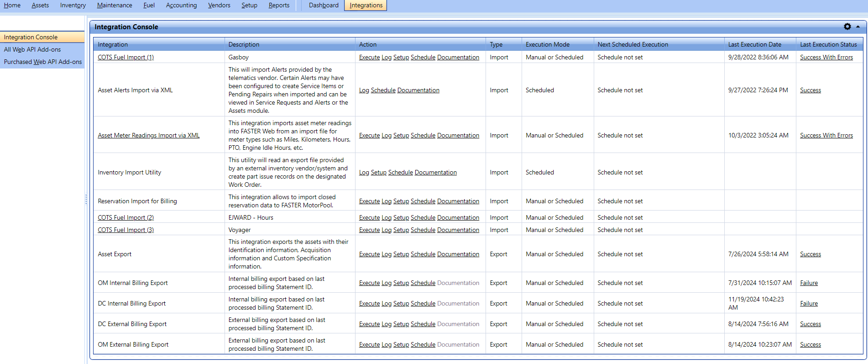The image size is (868, 364).
Task: Select the 'Gasboy' description cell
Action: click(290, 57)
